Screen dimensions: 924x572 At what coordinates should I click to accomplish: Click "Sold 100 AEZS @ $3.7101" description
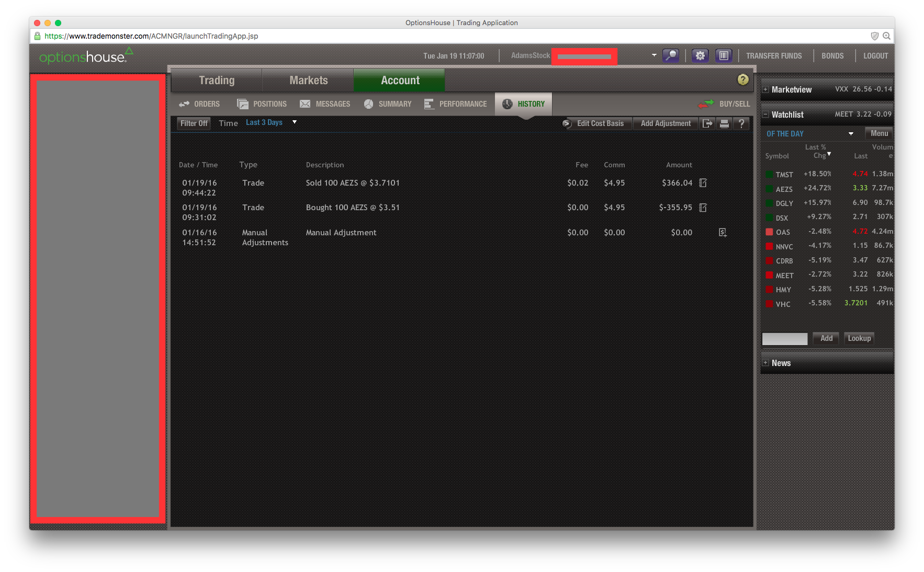[353, 183]
